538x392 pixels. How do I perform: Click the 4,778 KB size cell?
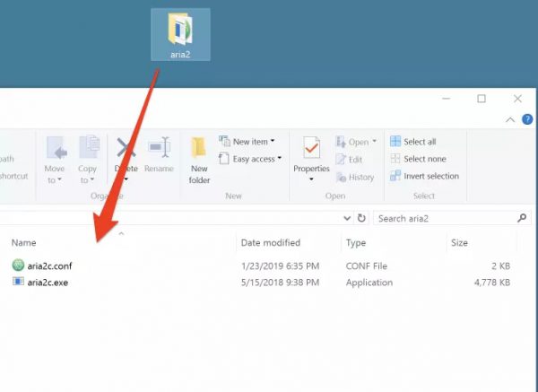coord(492,283)
